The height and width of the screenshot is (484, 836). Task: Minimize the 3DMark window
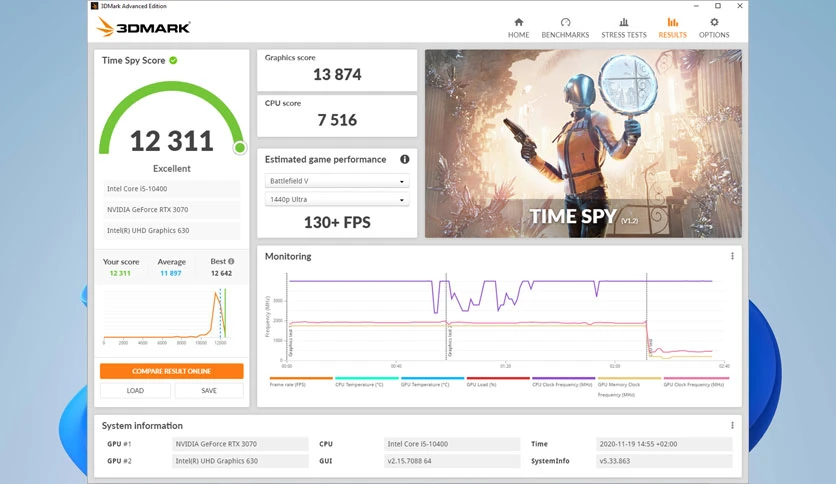[696, 6]
